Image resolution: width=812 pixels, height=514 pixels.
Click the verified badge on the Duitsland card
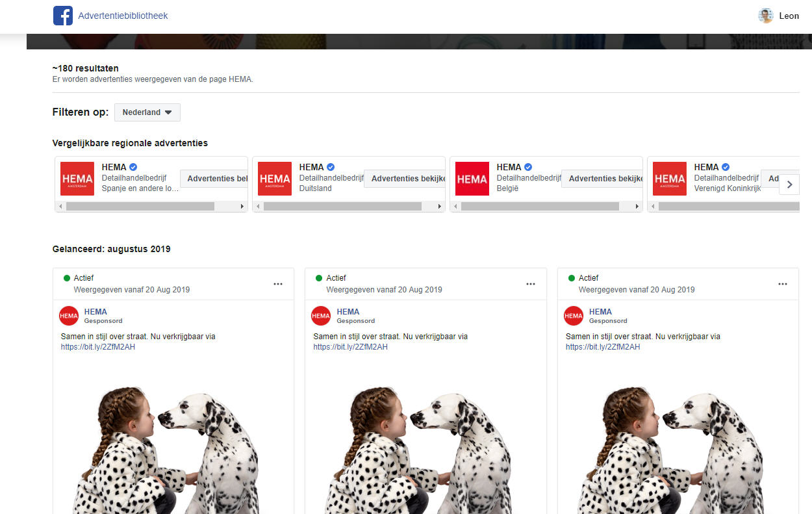click(x=331, y=167)
